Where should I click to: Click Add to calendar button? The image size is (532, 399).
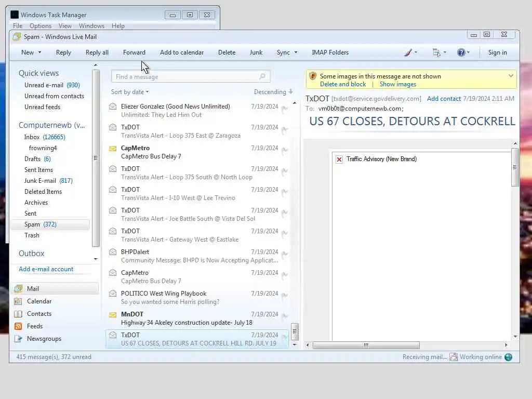(x=182, y=52)
